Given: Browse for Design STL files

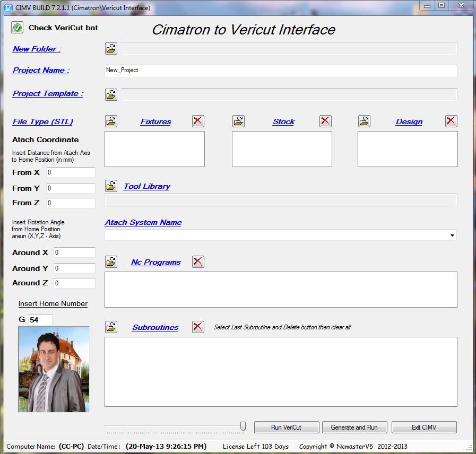Looking at the screenshot, I should pyautogui.click(x=364, y=121).
